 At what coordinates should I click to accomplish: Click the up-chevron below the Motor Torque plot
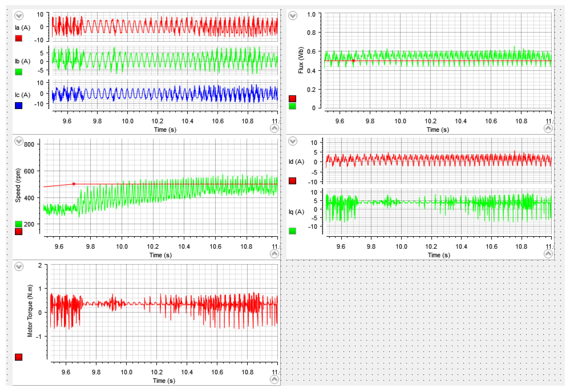(x=274, y=379)
